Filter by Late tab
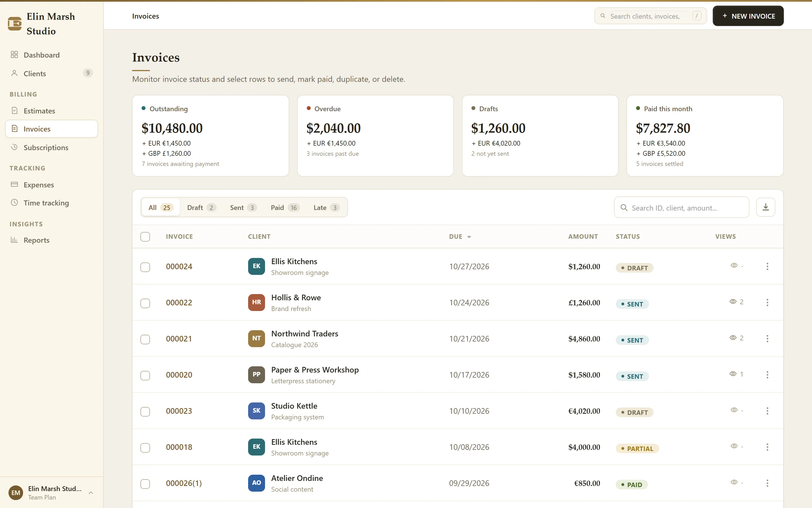The image size is (812, 508). [326, 207]
